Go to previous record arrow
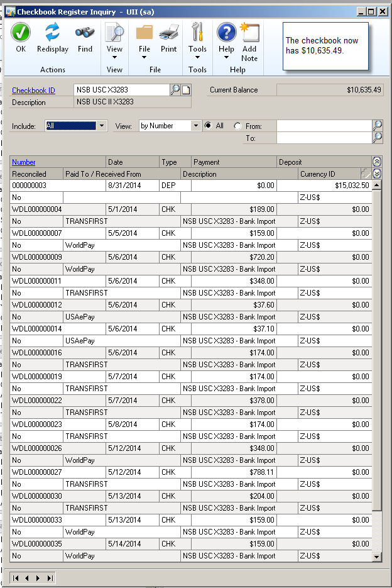Viewport: 392px width, 588px height. point(26,578)
